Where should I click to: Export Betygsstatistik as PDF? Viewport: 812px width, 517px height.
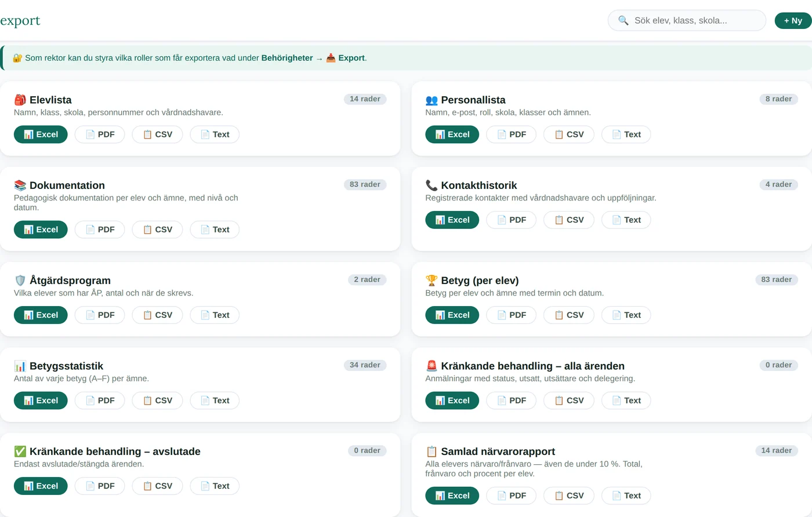100,401
